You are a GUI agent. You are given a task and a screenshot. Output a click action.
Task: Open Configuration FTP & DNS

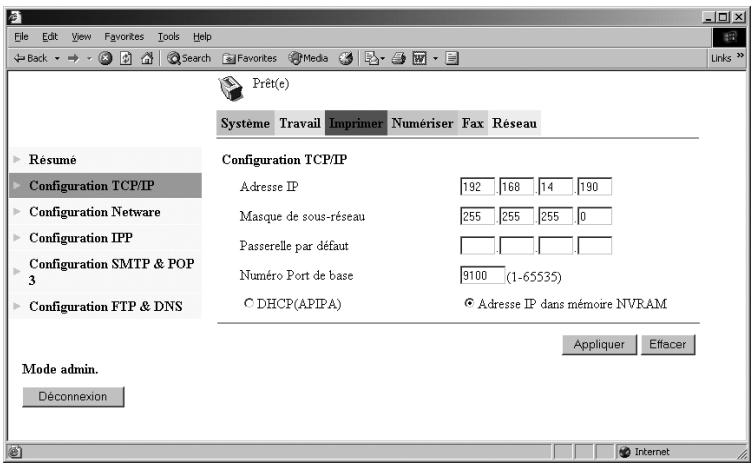point(106,306)
